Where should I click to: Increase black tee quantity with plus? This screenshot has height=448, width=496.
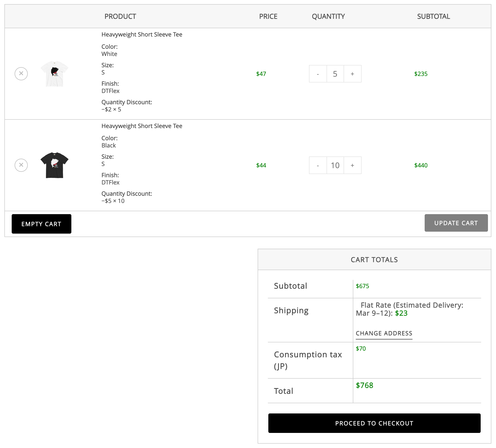tap(352, 165)
